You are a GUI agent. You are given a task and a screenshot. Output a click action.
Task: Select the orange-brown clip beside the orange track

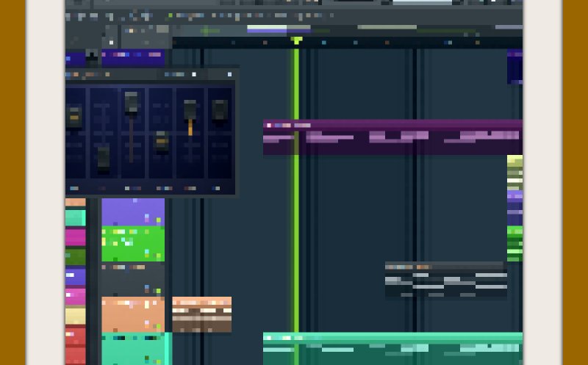click(201, 314)
